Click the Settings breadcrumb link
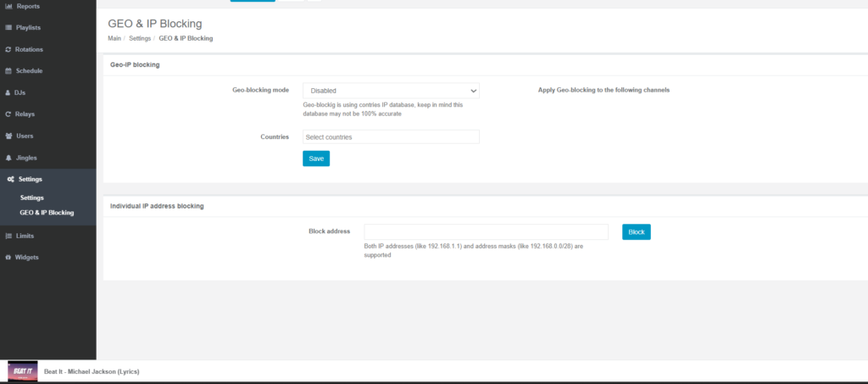Viewport: 868px width, 384px height. point(141,38)
